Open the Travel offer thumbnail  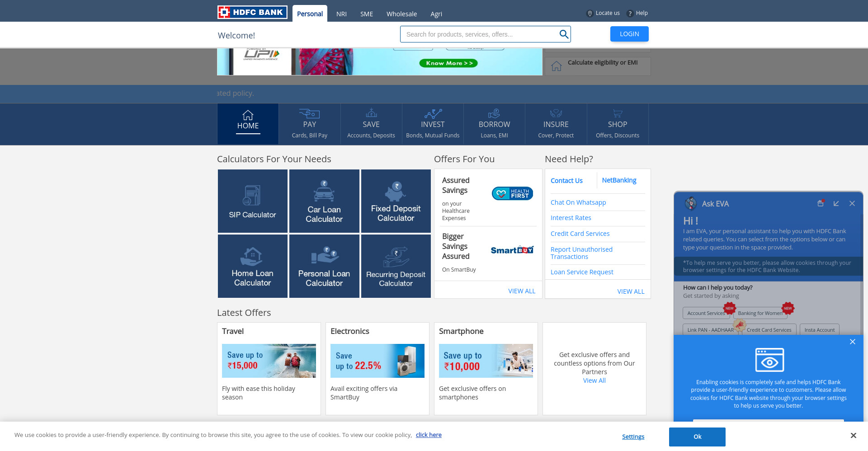tap(269, 361)
